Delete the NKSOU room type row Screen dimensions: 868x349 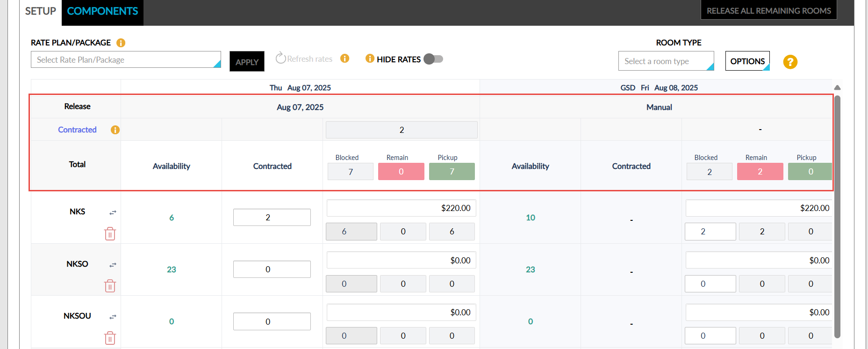(110, 338)
